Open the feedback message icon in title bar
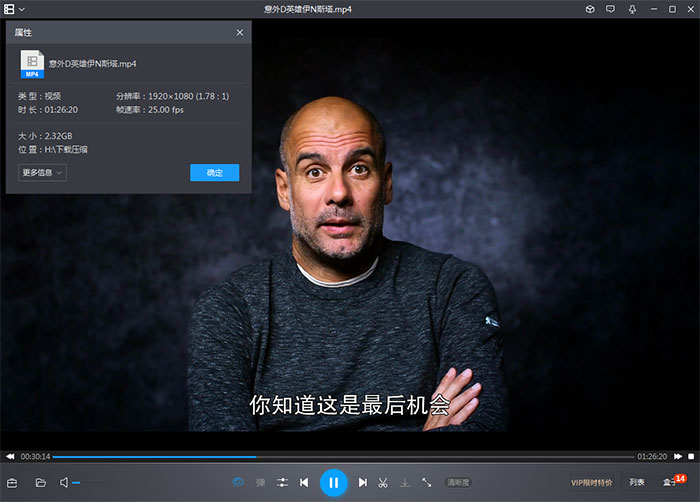 611,9
